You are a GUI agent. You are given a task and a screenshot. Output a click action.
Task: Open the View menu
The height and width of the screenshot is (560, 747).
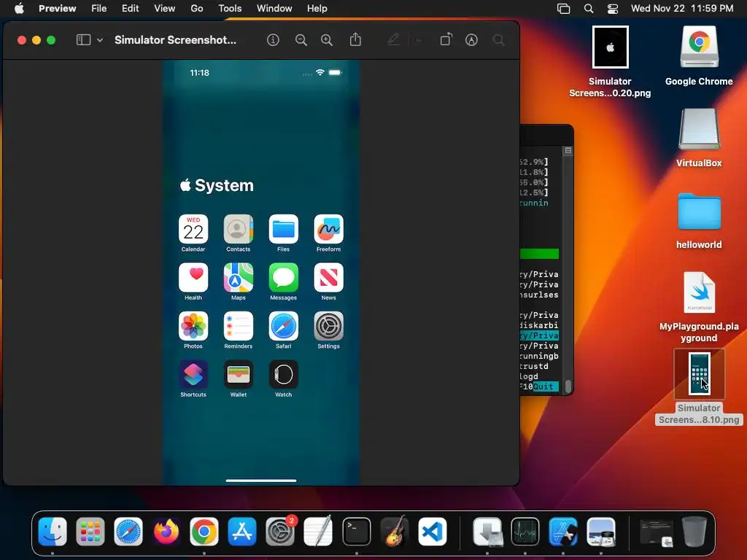click(164, 8)
